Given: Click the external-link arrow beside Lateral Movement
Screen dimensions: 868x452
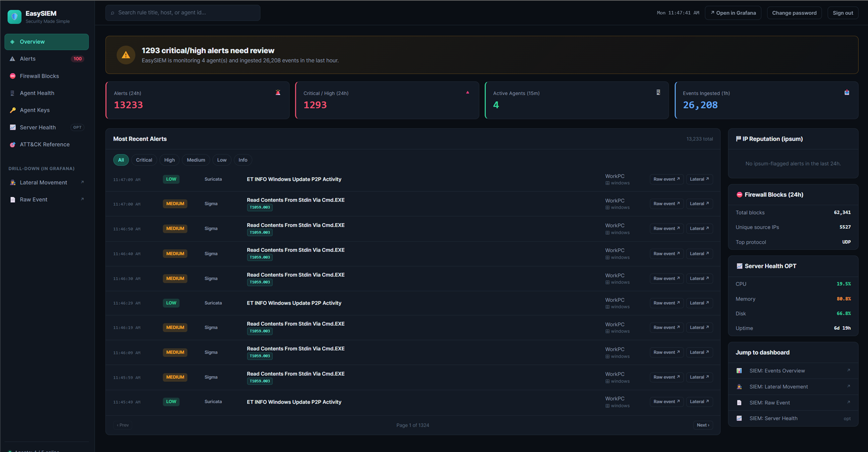Looking at the screenshot, I should click(x=82, y=182).
